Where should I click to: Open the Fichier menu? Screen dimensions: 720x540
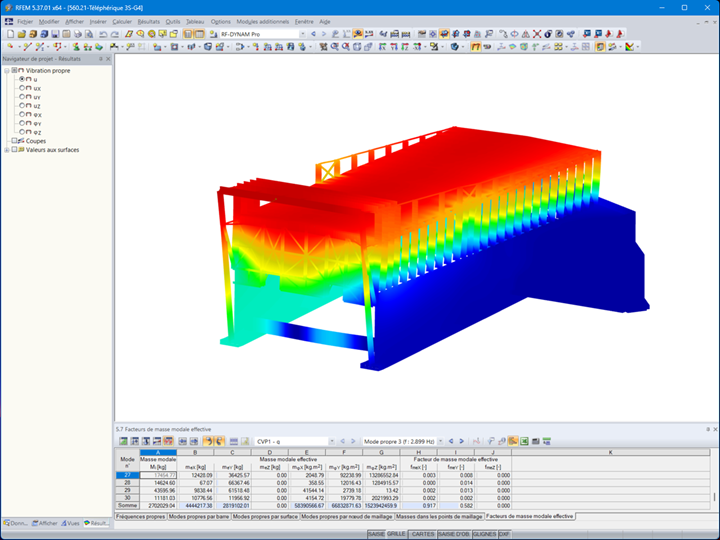pos(25,22)
